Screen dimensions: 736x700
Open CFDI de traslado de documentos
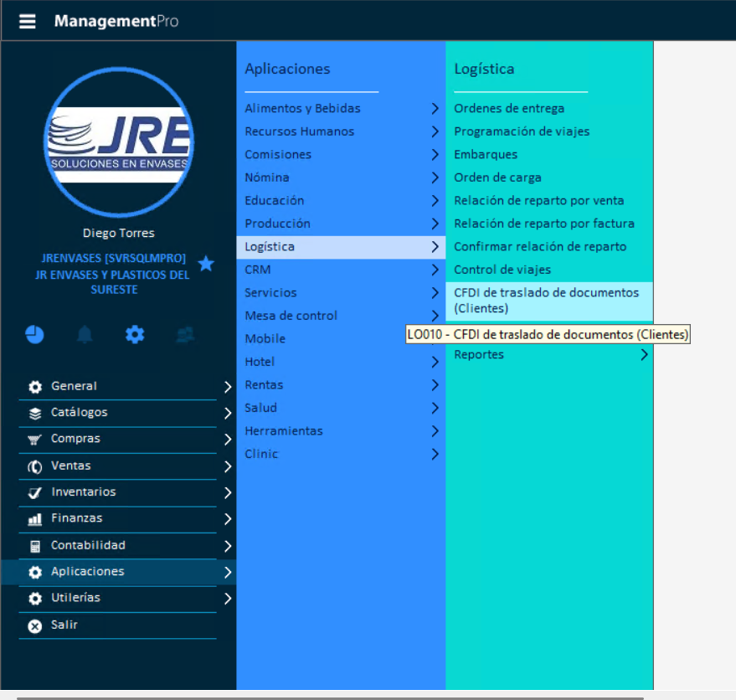pyautogui.click(x=546, y=301)
